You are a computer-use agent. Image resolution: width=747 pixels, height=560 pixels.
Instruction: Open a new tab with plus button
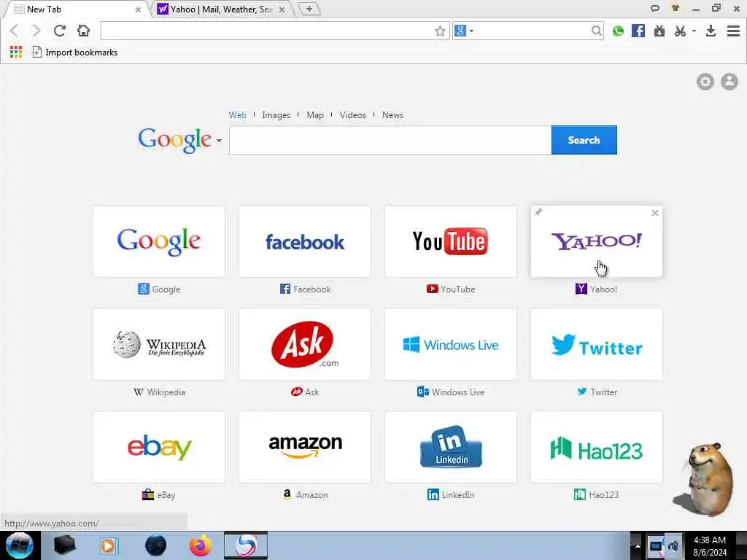(309, 9)
